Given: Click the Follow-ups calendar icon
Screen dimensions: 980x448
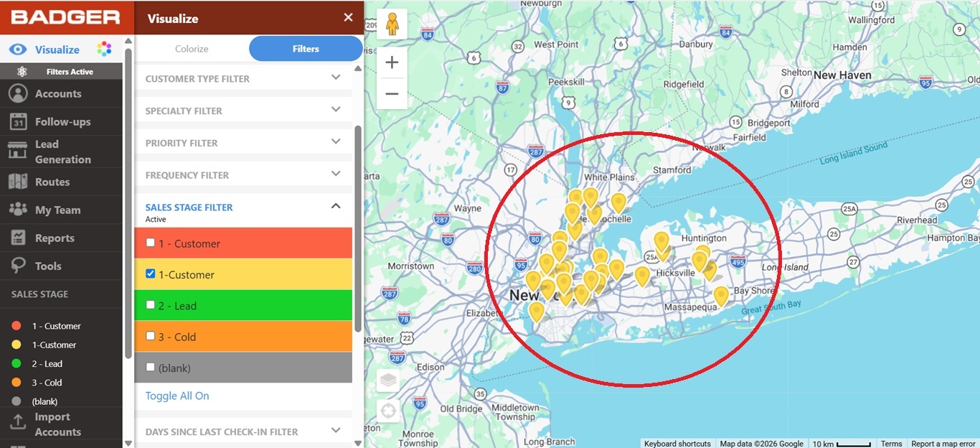Looking at the screenshot, I should [x=18, y=121].
